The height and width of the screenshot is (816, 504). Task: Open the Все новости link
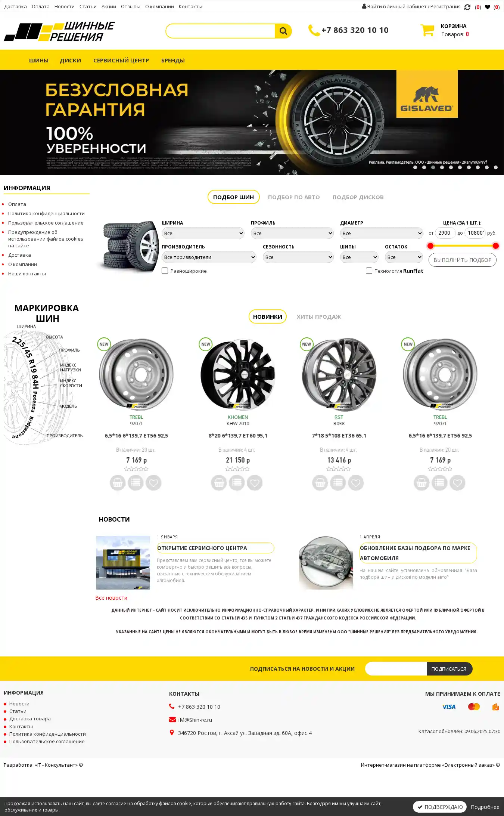click(111, 598)
